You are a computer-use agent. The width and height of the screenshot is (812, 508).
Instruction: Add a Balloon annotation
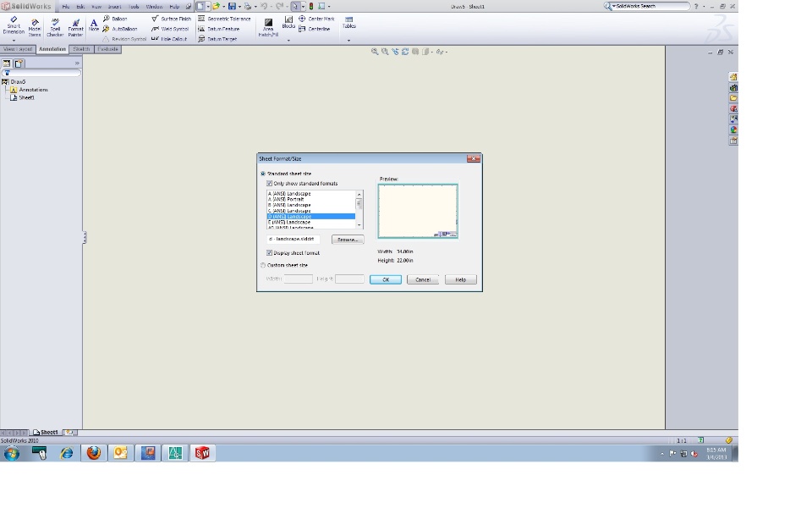click(x=115, y=19)
